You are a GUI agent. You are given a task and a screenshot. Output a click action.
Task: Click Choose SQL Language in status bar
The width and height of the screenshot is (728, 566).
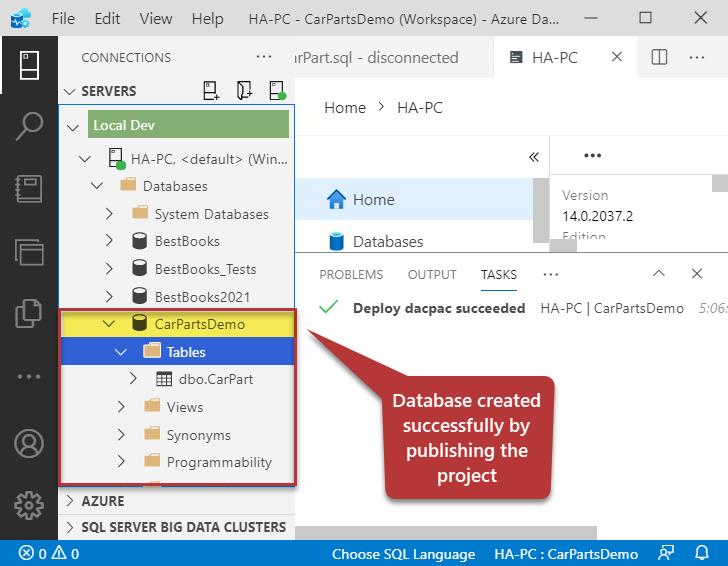click(x=403, y=554)
